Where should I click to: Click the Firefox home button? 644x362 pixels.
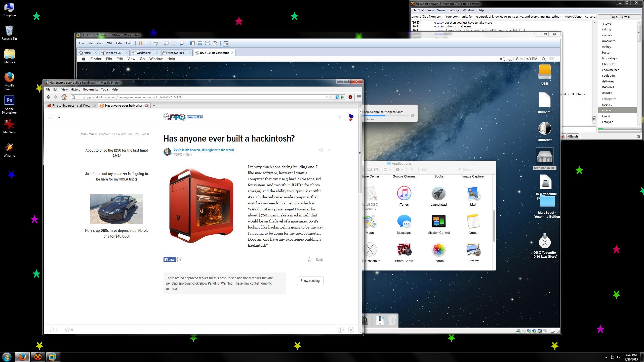point(64,97)
